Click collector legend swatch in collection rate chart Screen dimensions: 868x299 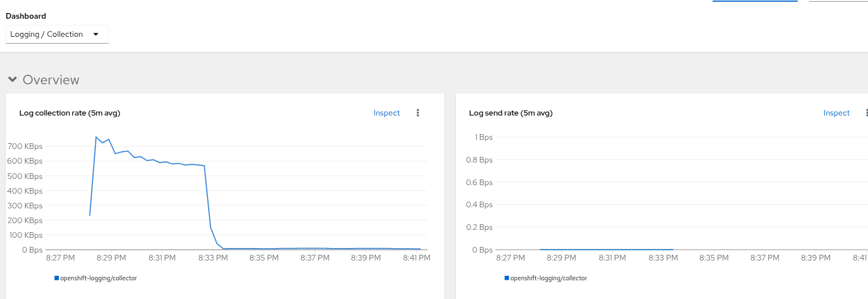(57, 278)
